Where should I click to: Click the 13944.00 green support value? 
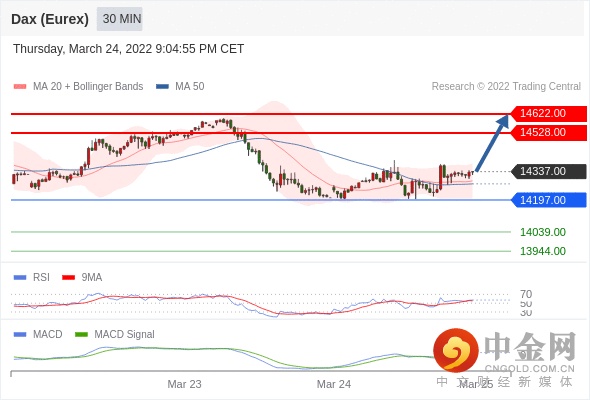pyautogui.click(x=543, y=251)
